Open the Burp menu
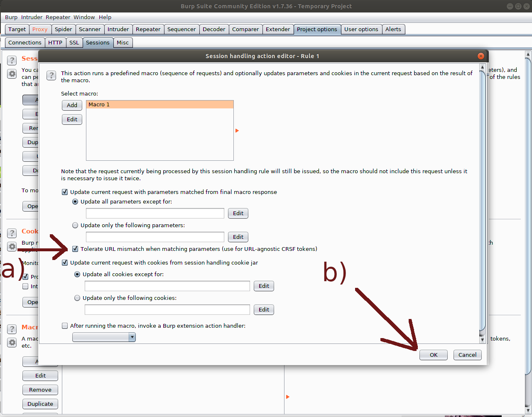Viewport: 532px width, 417px height. point(12,17)
